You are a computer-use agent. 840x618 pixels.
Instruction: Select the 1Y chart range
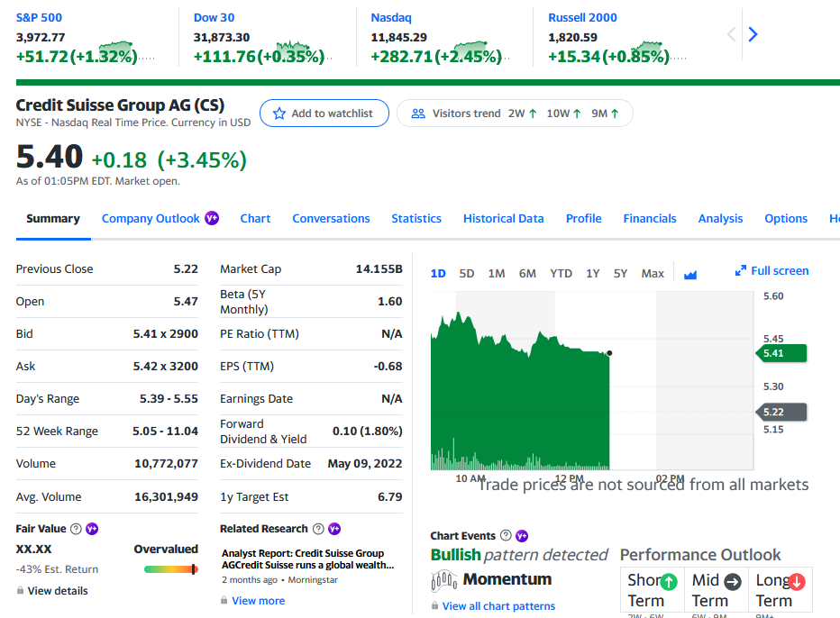(x=592, y=274)
